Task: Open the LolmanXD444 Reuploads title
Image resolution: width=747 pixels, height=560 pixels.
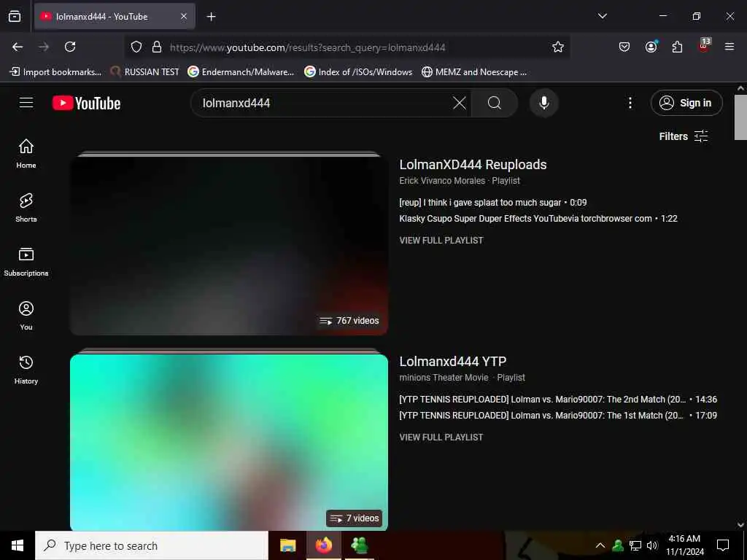Action: point(473,165)
